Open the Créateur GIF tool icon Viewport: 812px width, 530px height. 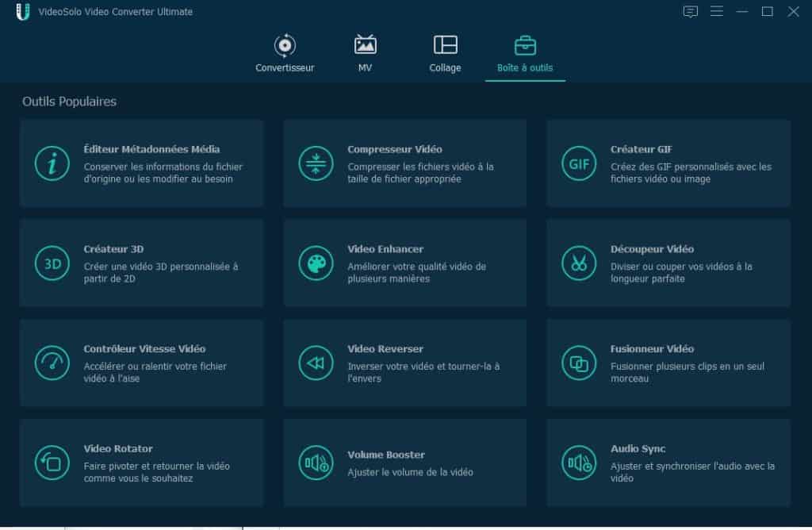coord(579,164)
